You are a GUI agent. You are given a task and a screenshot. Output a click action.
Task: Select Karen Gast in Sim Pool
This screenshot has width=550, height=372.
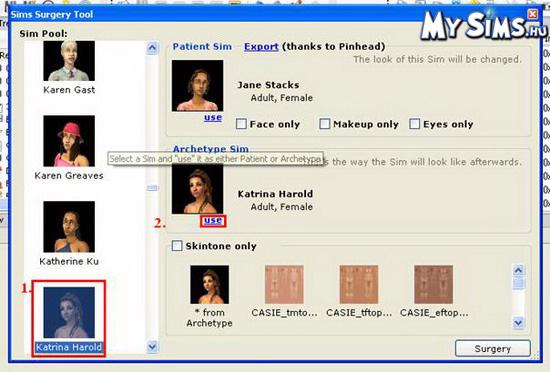pos(69,67)
